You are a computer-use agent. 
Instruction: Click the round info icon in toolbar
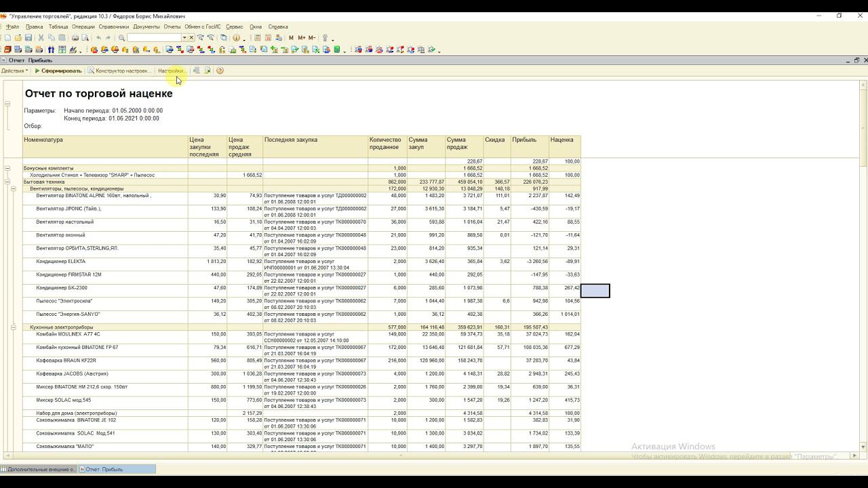(x=237, y=38)
